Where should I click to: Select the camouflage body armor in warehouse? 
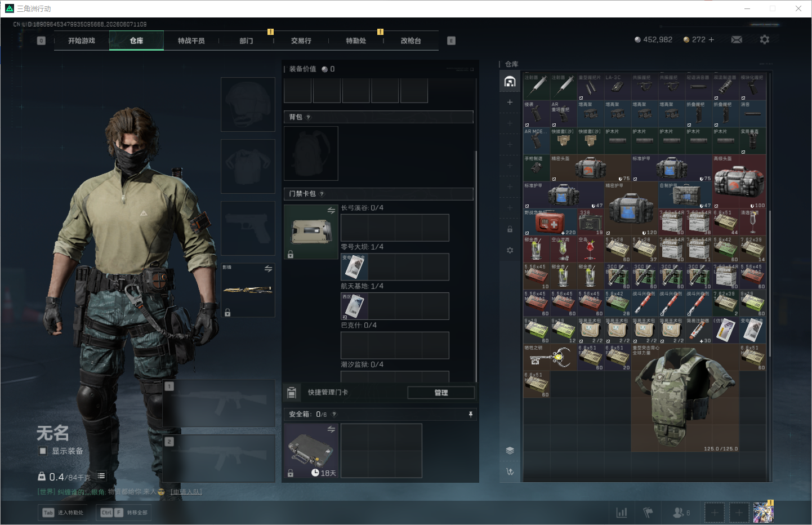pyautogui.click(x=685, y=398)
